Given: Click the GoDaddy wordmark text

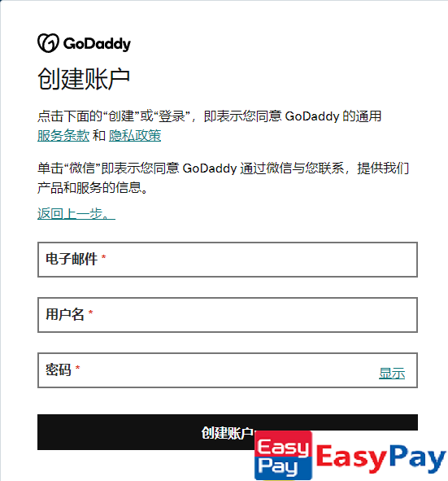Looking at the screenshot, I should [x=97, y=44].
